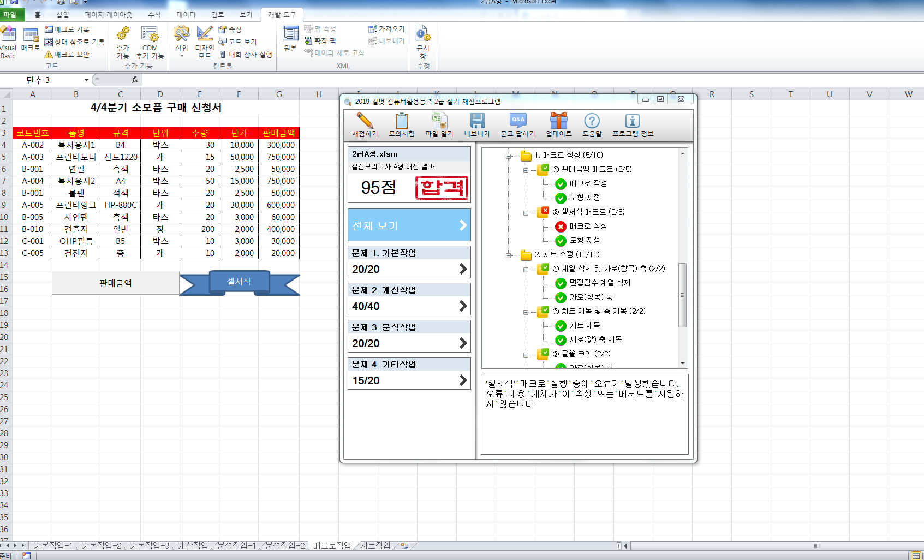Image resolution: width=924 pixels, height=560 pixels.
Task: Open the 삽입 controls dropdown
Action: 182,41
